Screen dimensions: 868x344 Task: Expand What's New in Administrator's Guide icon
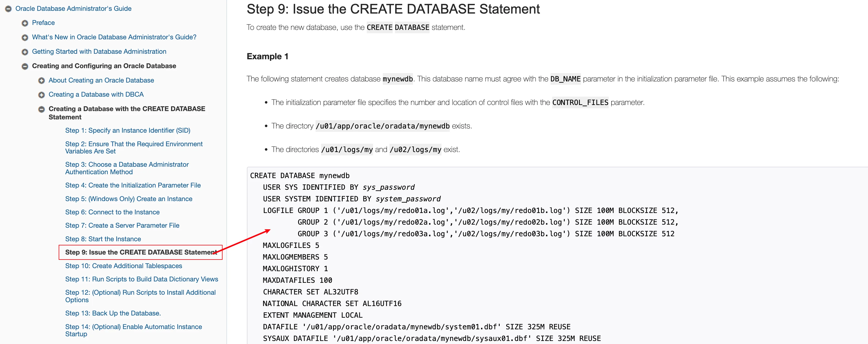point(25,37)
